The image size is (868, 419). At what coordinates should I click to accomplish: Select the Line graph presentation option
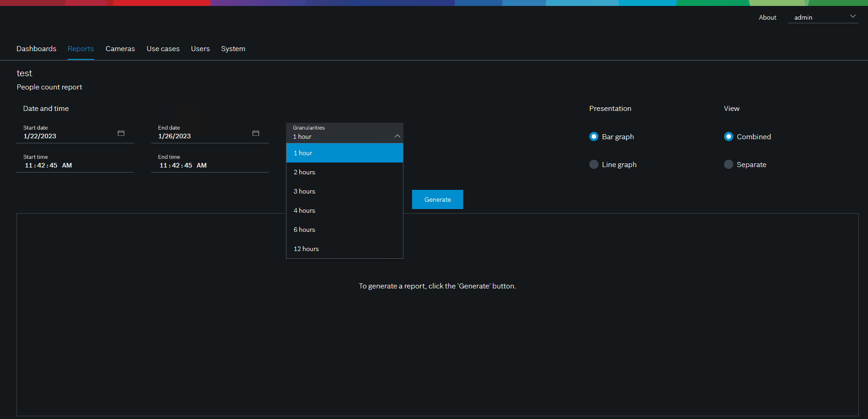tap(594, 164)
